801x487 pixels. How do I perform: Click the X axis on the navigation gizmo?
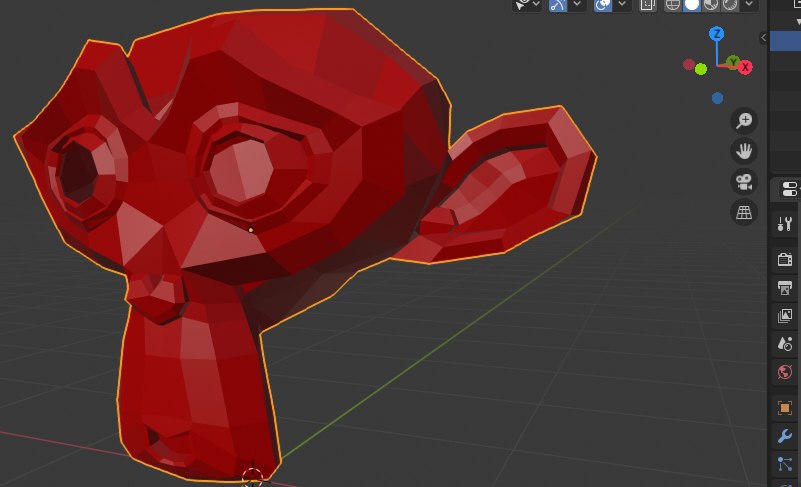(x=745, y=67)
